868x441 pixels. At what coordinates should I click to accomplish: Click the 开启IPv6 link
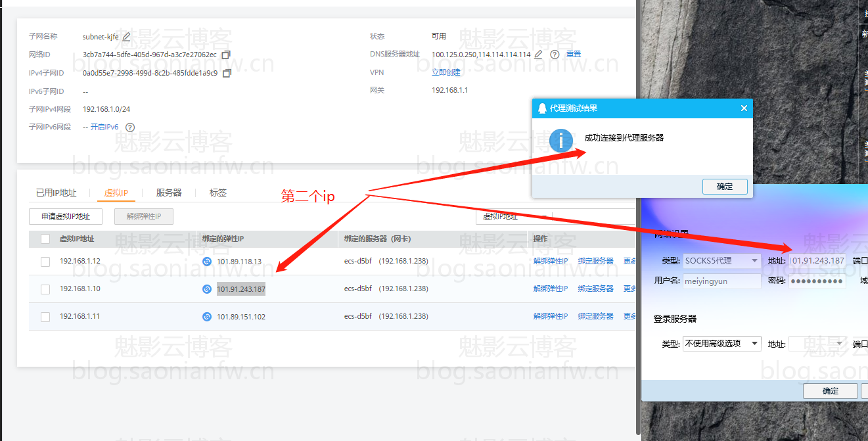[x=104, y=128]
